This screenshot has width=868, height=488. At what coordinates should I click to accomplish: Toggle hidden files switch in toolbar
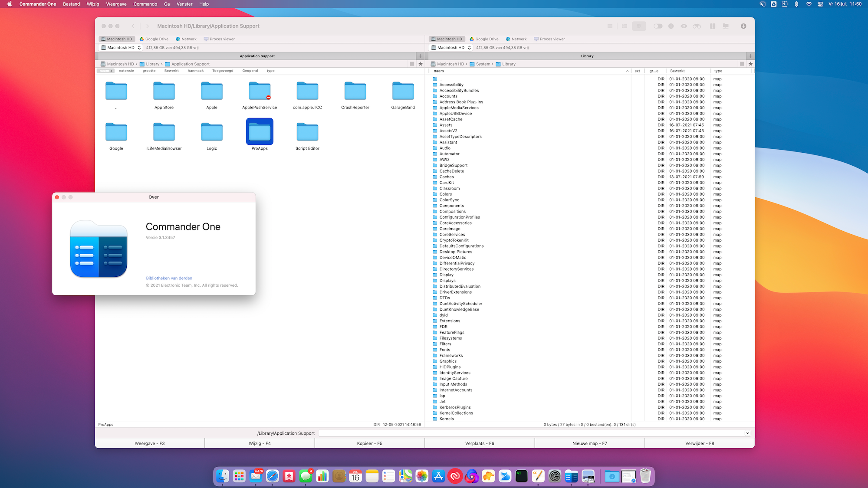click(658, 26)
